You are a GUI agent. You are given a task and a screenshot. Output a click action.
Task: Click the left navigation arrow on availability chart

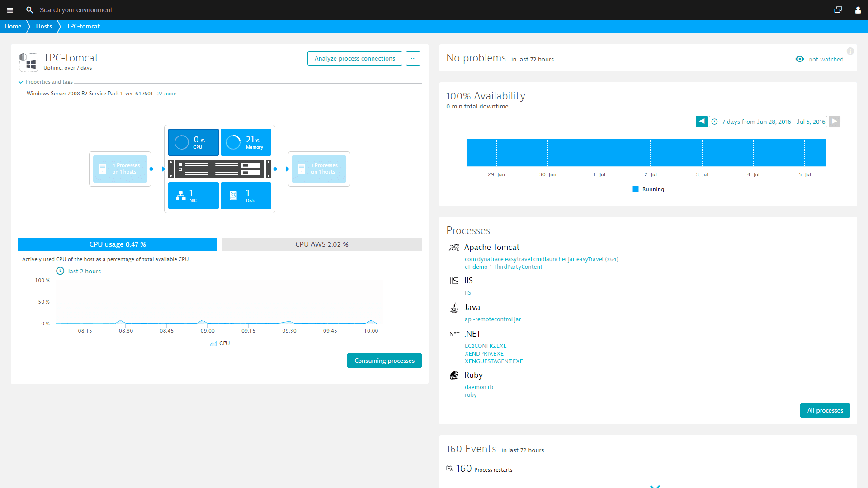click(x=702, y=122)
